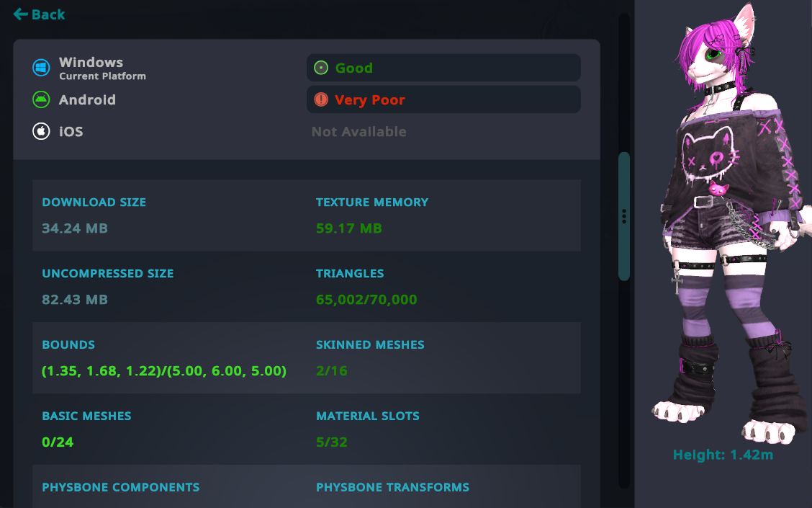Click the bounds value starting with (1.35, 1.68
This screenshot has height=508, width=812.
164,371
